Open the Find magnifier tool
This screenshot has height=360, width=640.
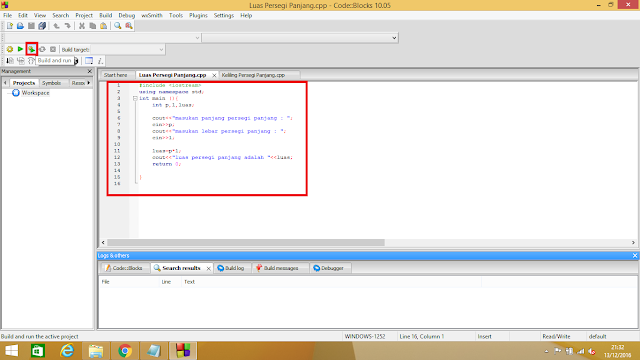(x=118, y=26)
